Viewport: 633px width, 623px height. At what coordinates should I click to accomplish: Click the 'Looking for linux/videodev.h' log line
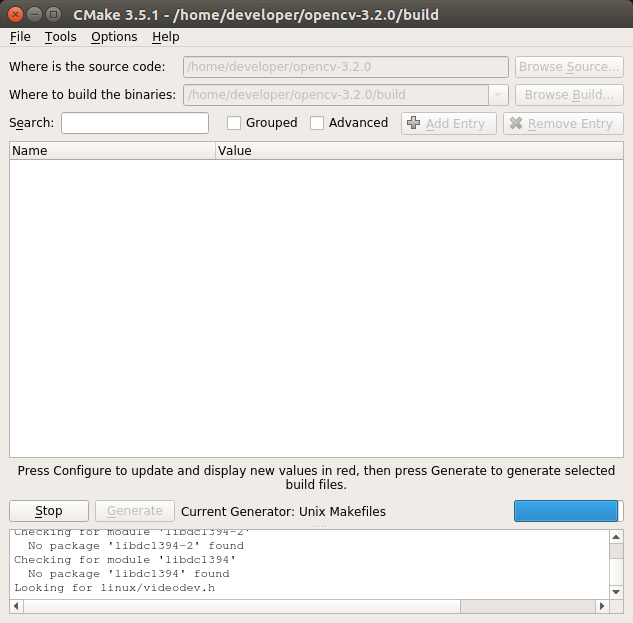[115, 588]
